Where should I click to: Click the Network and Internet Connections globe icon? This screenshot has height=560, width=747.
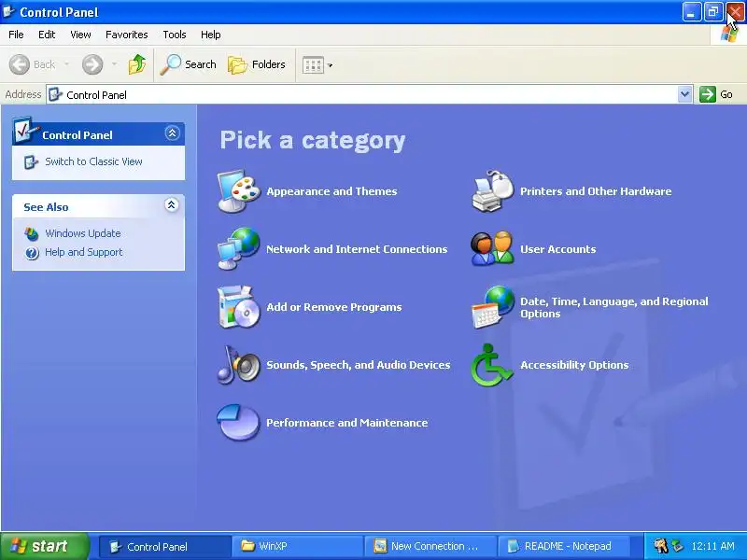(238, 248)
